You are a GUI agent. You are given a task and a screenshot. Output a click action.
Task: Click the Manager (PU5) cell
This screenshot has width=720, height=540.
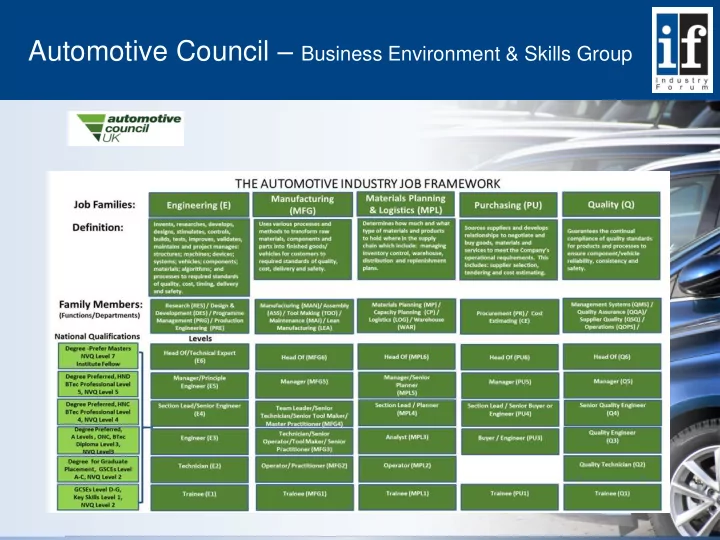pyautogui.click(x=510, y=385)
